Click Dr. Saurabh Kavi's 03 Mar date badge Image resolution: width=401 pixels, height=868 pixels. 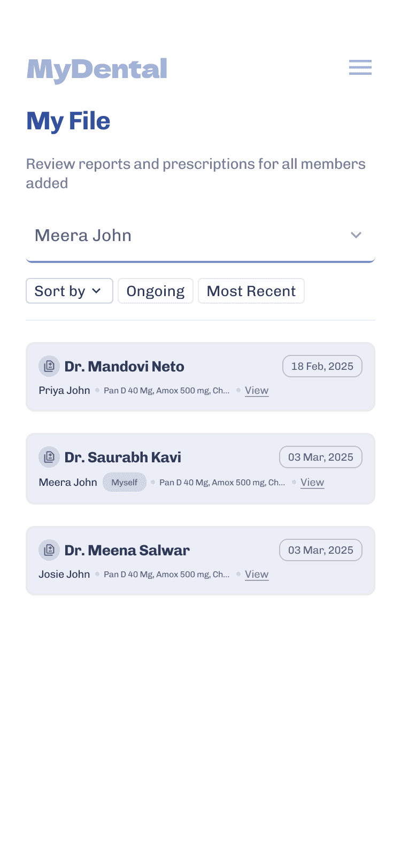pyautogui.click(x=320, y=457)
